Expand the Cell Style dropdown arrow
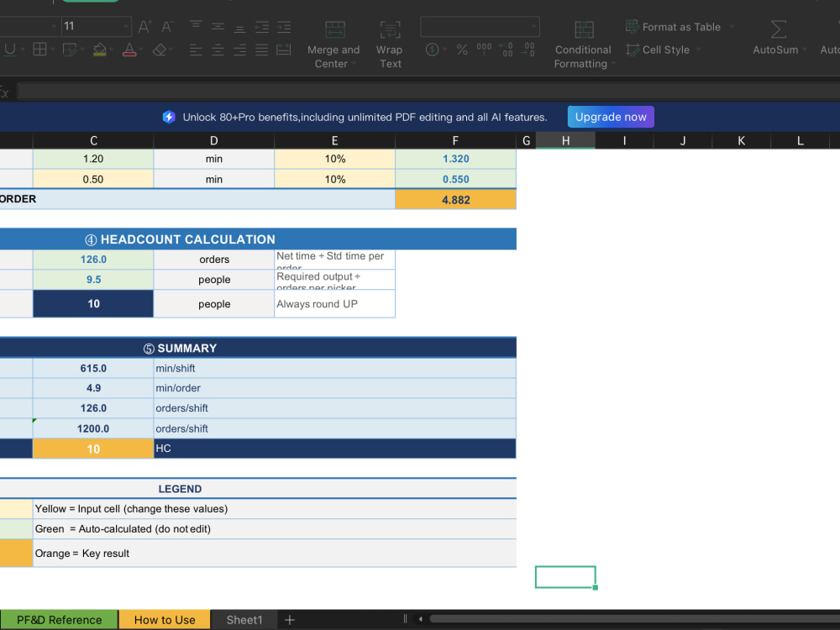 699,50
